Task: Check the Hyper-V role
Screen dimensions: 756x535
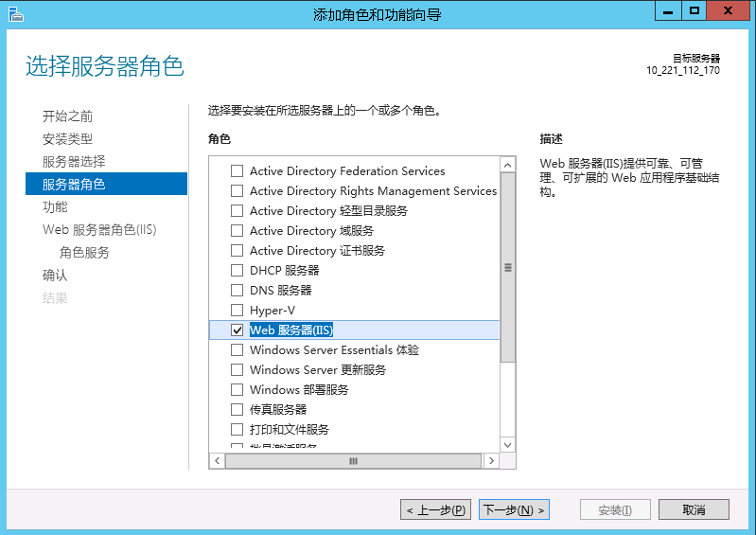Action: [x=237, y=311]
